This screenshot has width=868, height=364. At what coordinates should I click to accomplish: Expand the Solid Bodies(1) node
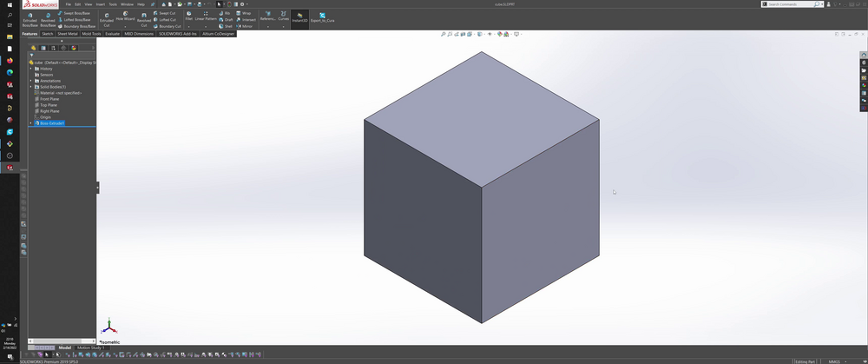30,87
